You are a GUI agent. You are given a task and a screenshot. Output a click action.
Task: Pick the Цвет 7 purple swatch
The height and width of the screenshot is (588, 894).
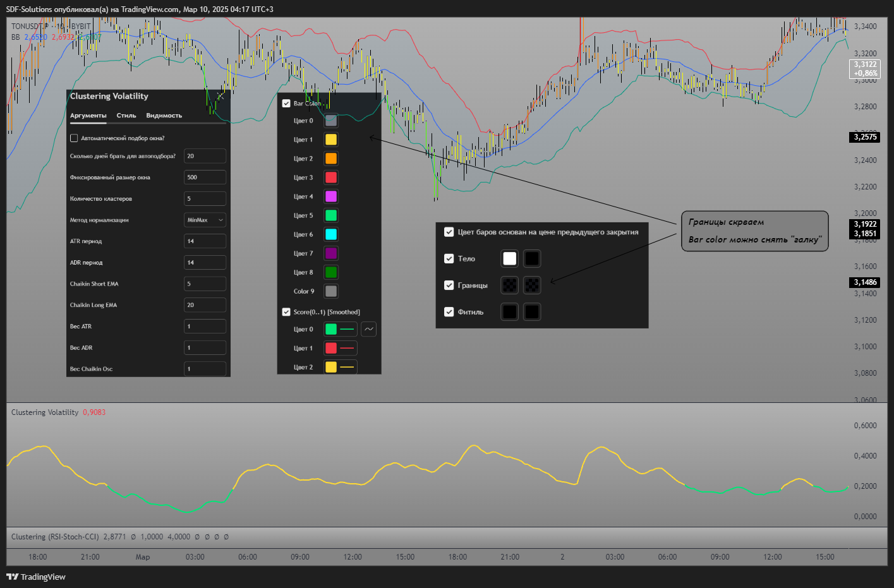(x=331, y=253)
